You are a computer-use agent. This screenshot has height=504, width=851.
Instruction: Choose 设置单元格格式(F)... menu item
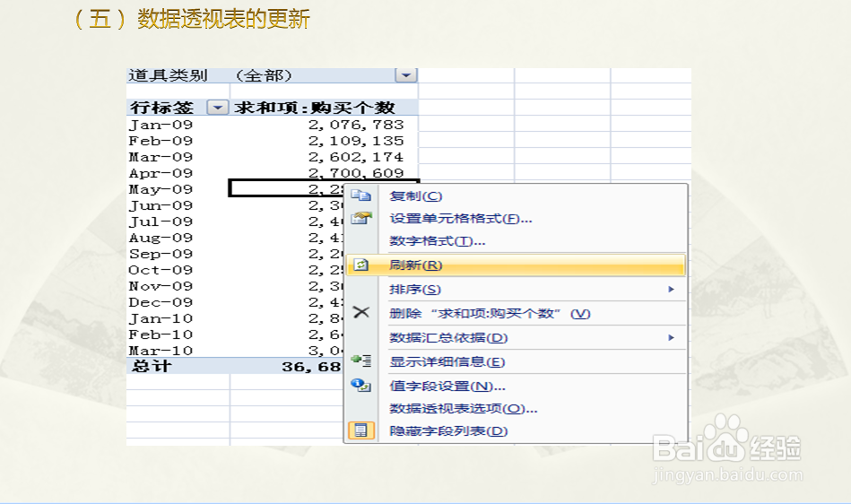(461, 219)
